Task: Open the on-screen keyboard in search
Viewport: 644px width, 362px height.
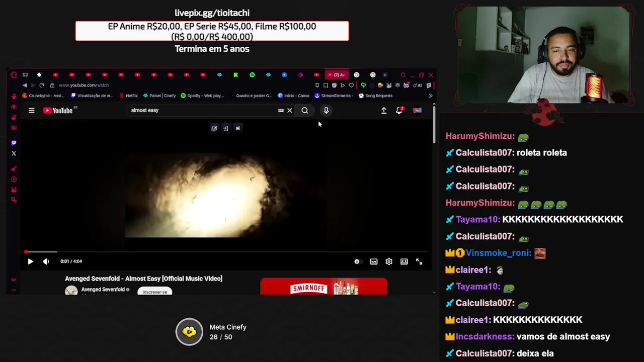Action: tap(281, 111)
